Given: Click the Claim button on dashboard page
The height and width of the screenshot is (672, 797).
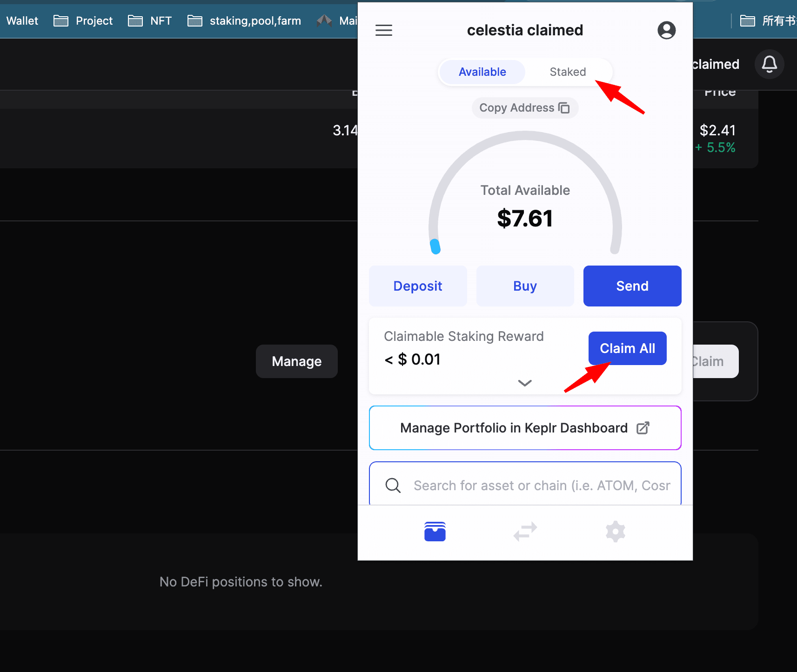Looking at the screenshot, I should coord(716,361).
